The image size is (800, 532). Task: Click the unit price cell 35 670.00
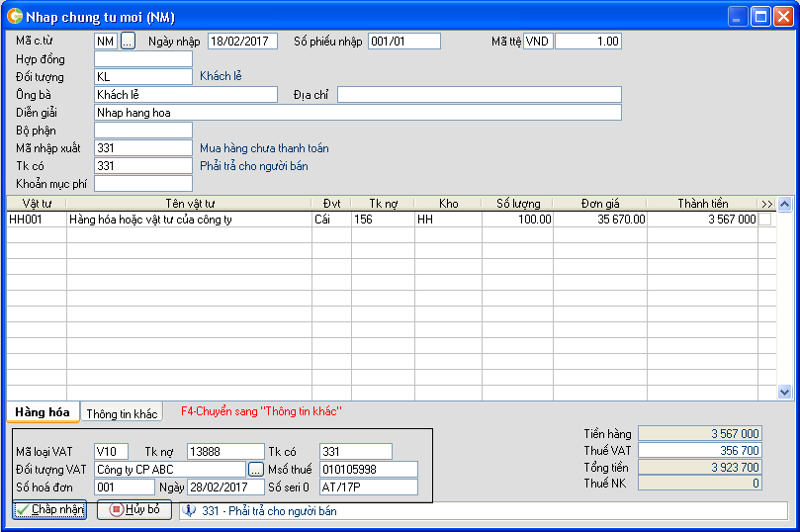point(600,220)
